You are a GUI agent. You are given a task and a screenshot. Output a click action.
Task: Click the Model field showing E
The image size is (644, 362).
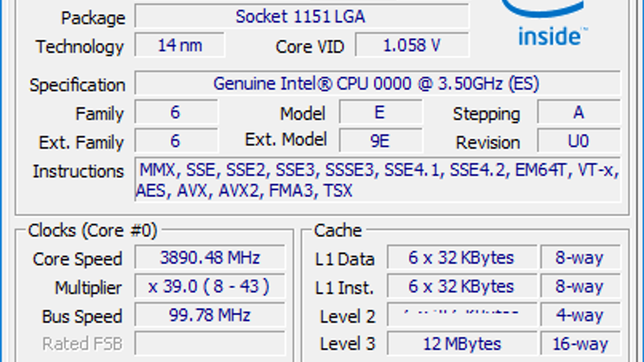click(x=380, y=113)
